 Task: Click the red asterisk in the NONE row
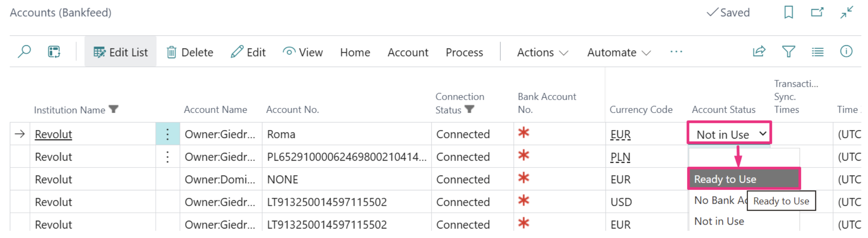pyautogui.click(x=523, y=178)
